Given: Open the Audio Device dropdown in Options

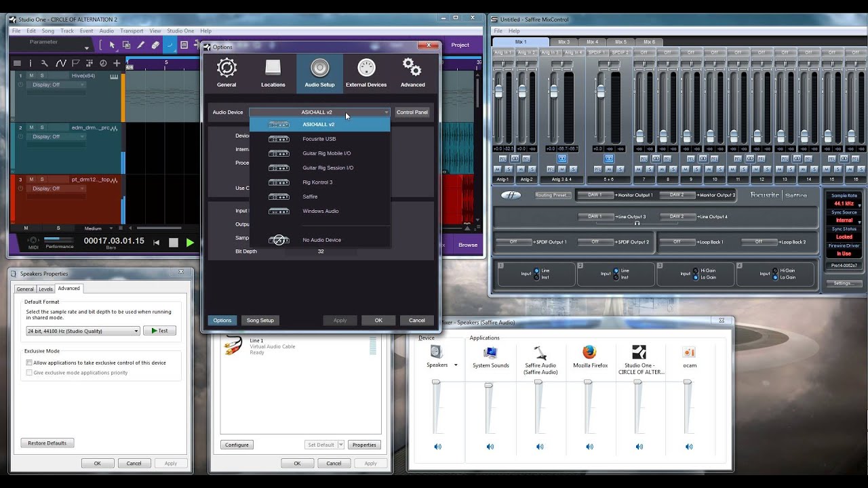Looking at the screenshot, I should click(319, 113).
